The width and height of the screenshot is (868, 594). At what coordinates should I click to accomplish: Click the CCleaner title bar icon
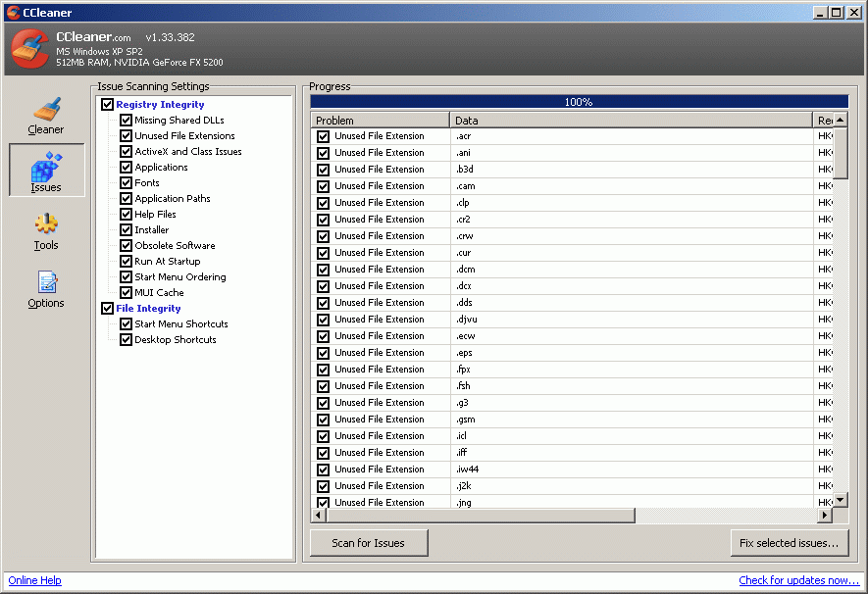(x=14, y=12)
